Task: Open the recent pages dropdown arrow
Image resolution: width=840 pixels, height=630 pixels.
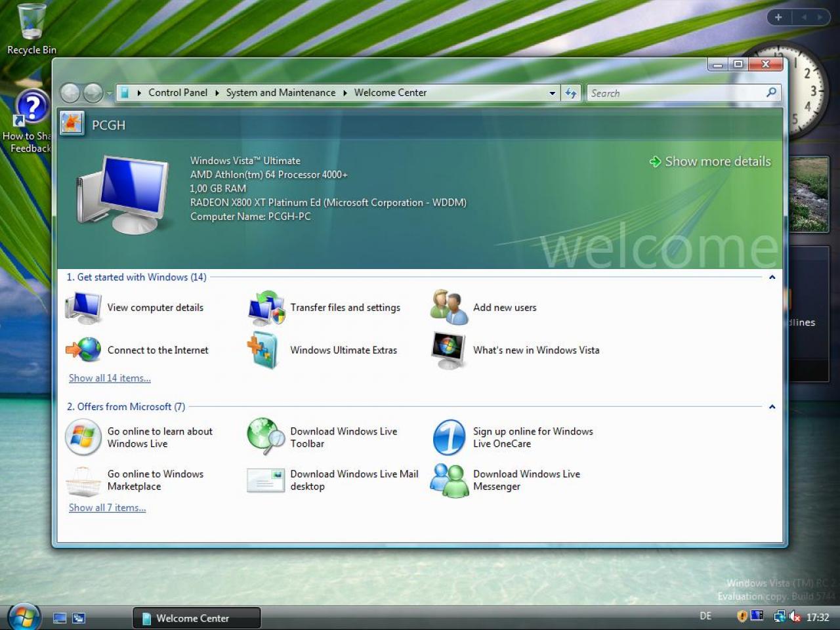Action: click(x=109, y=93)
